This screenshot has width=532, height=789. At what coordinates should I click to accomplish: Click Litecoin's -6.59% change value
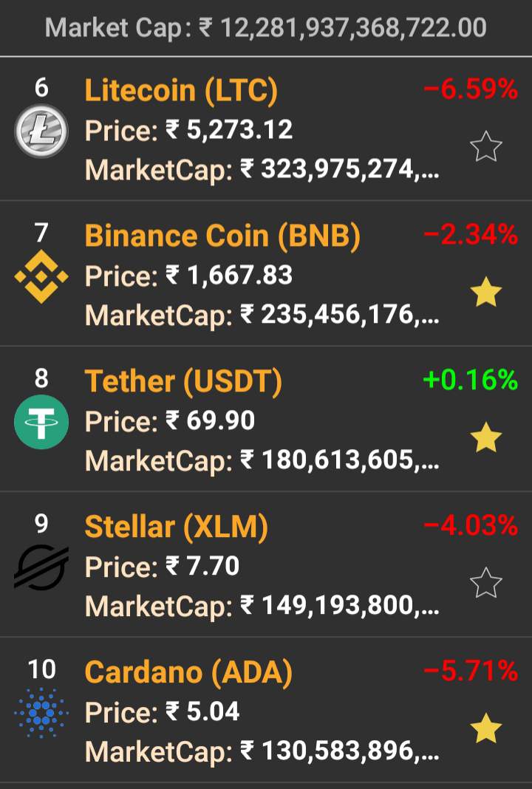tap(471, 90)
